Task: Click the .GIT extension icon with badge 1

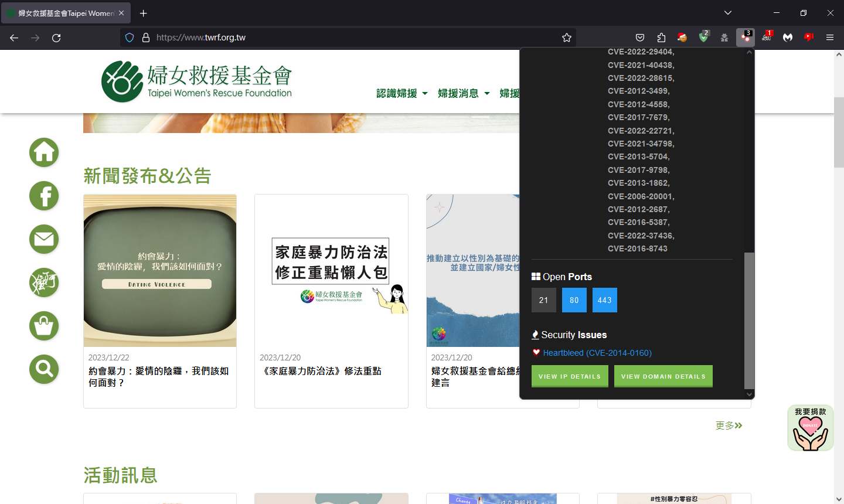Action: [x=767, y=37]
